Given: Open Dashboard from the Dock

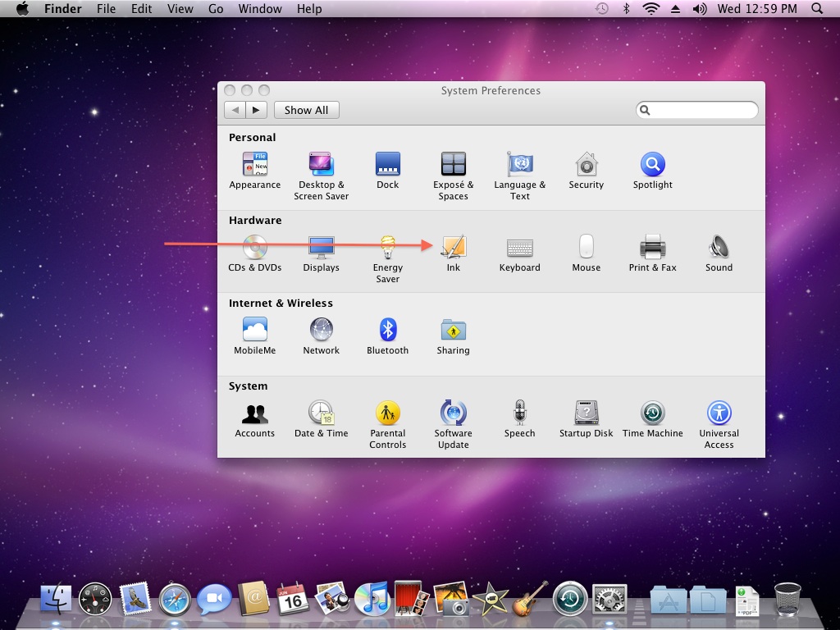Looking at the screenshot, I should pyautogui.click(x=95, y=598).
